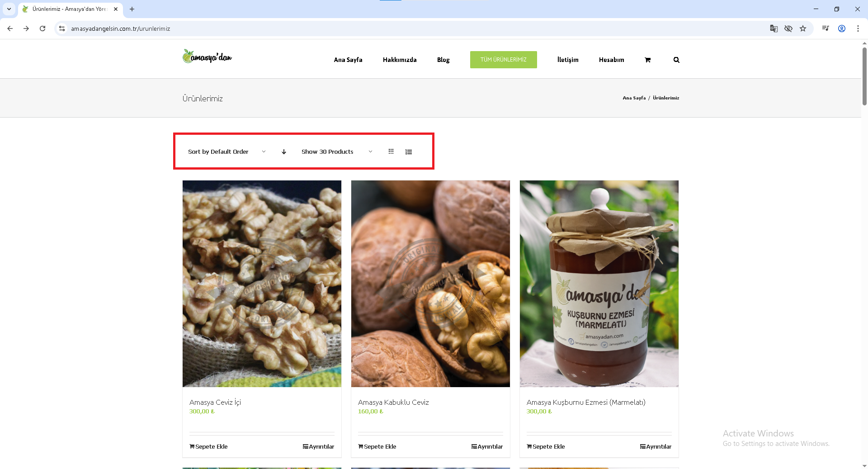Click price 300,00 ₺ of Ceviz İçi
The height and width of the screenshot is (469, 868).
[x=202, y=412]
